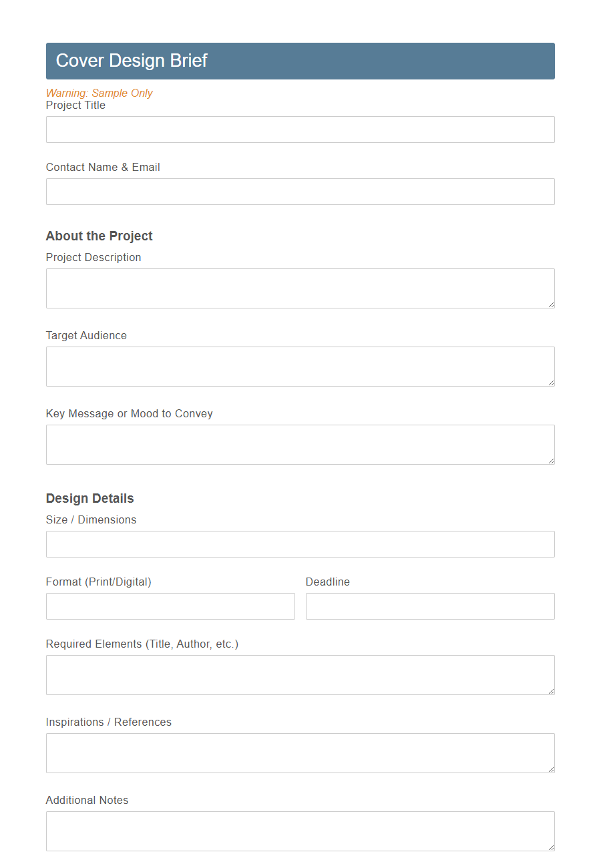
Task: Click the Project Description resize handle
Action: pyautogui.click(x=552, y=305)
